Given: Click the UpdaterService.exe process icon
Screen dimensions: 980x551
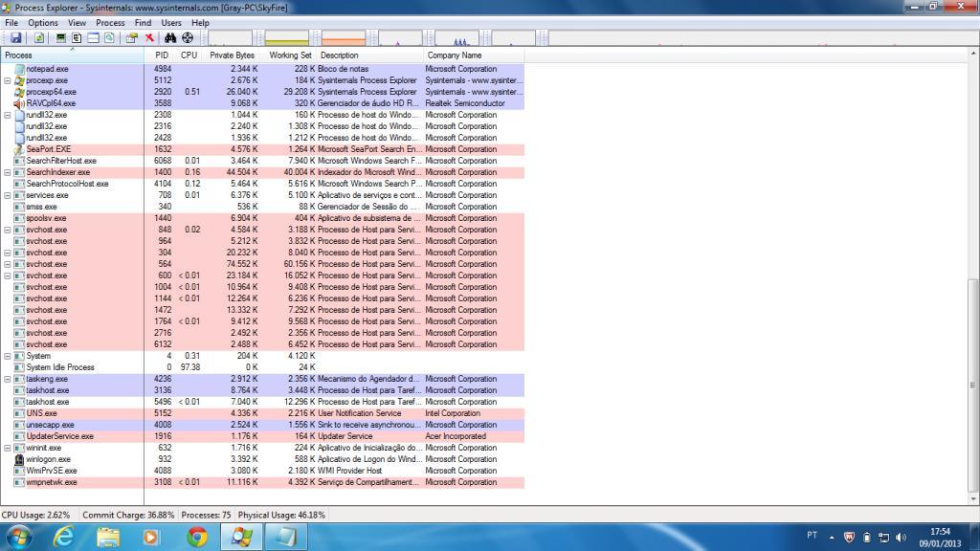Looking at the screenshot, I should click(x=19, y=436).
